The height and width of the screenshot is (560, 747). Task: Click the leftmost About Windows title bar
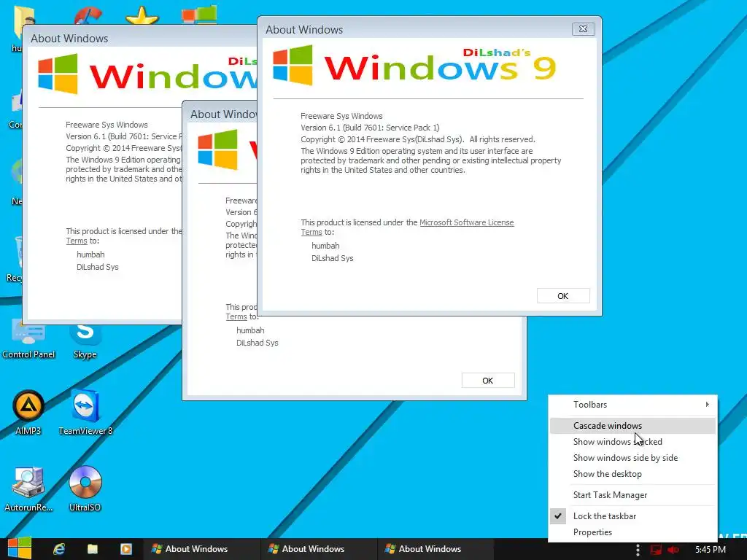click(x=141, y=38)
